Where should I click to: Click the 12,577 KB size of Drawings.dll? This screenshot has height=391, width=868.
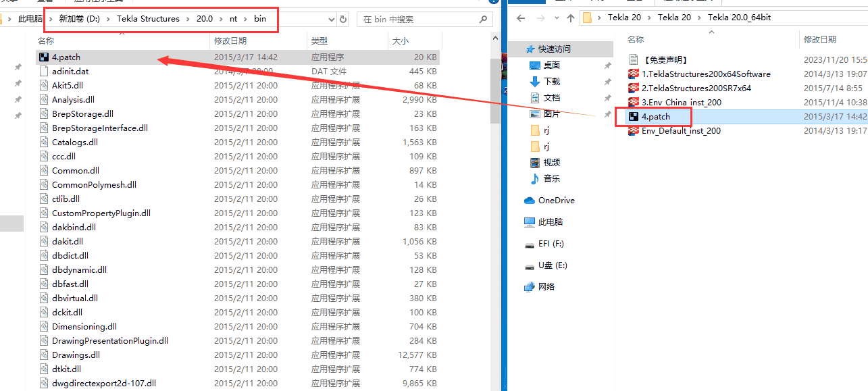(417, 355)
